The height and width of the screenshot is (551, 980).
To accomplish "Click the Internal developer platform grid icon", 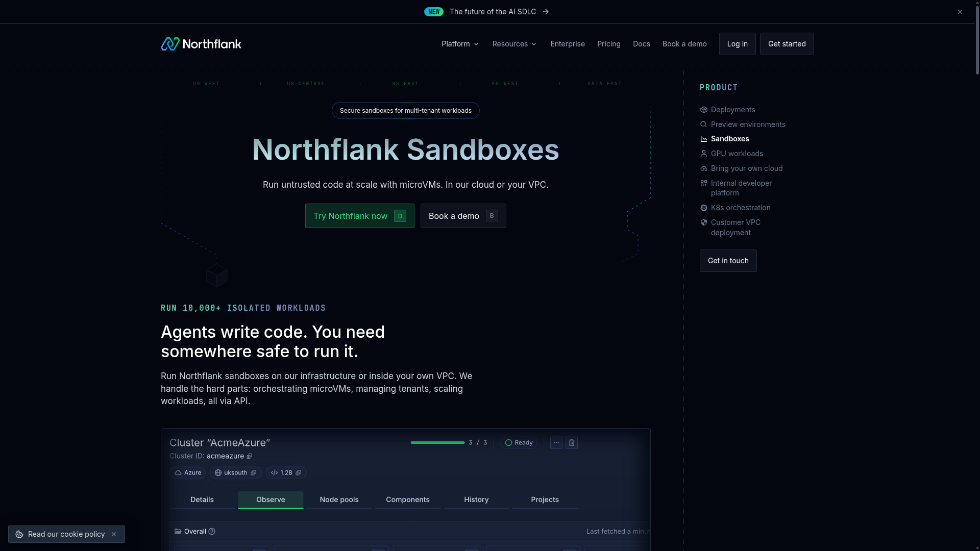I will coord(704,183).
